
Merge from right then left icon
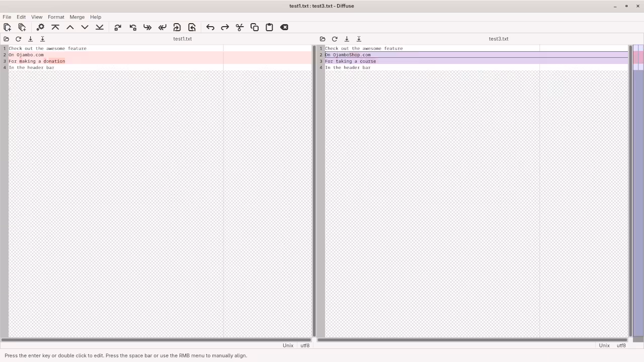click(192, 27)
